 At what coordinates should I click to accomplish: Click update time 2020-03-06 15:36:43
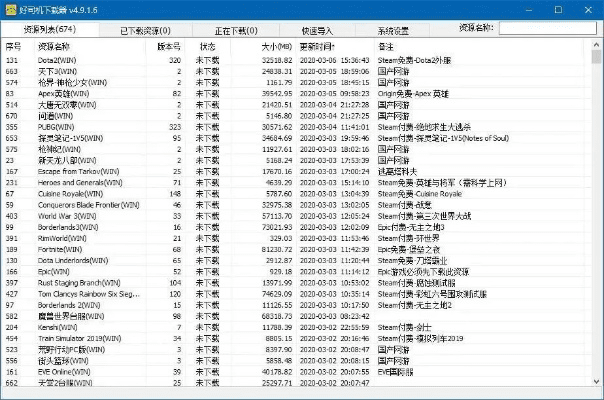click(334, 60)
